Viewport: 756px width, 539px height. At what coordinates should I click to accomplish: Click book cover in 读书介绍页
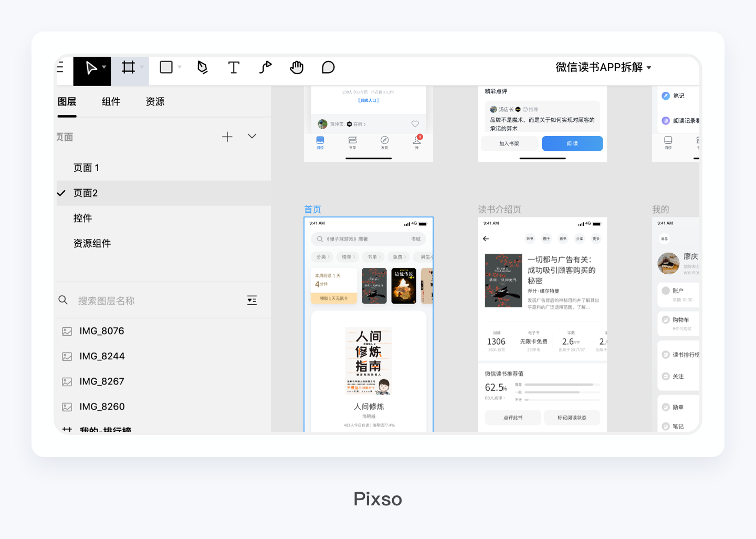[503, 281]
